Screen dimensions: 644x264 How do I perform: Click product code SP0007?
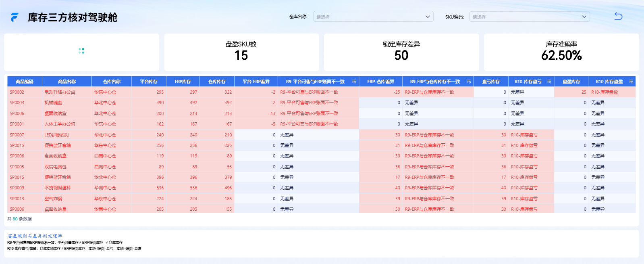point(17,135)
